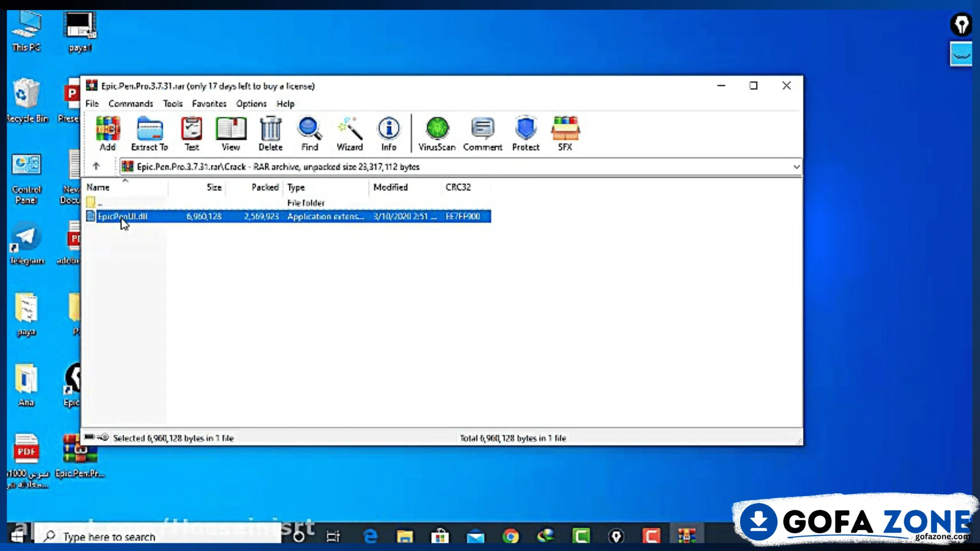
Task: Open the paya folder on desktop
Action: 26,315
